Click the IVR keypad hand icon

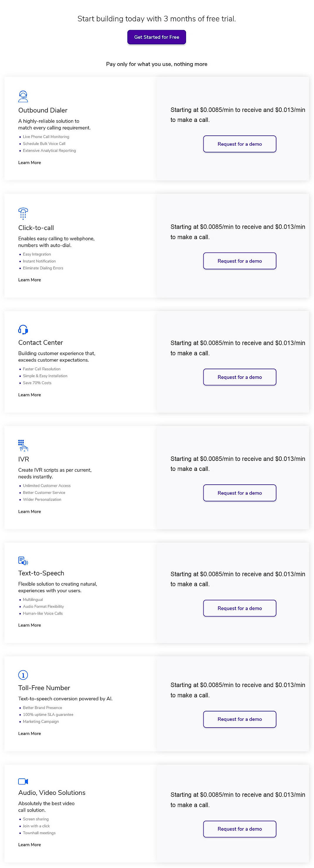[23, 445]
